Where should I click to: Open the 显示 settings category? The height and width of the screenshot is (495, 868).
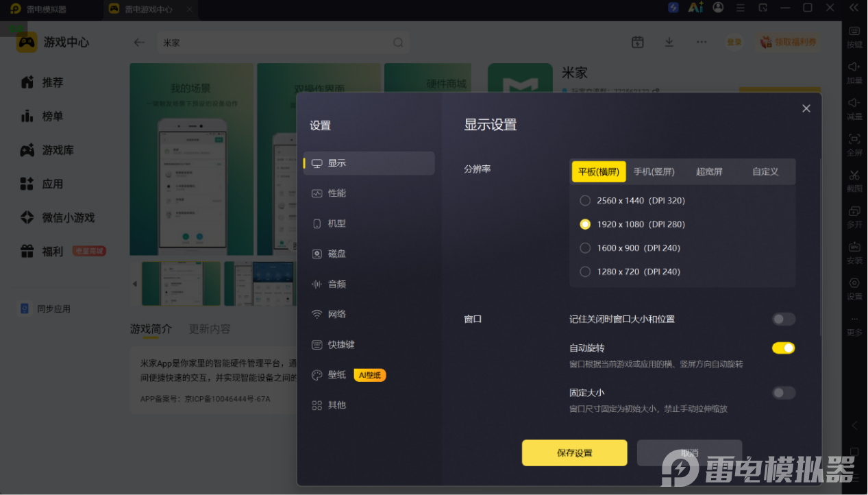(369, 163)
